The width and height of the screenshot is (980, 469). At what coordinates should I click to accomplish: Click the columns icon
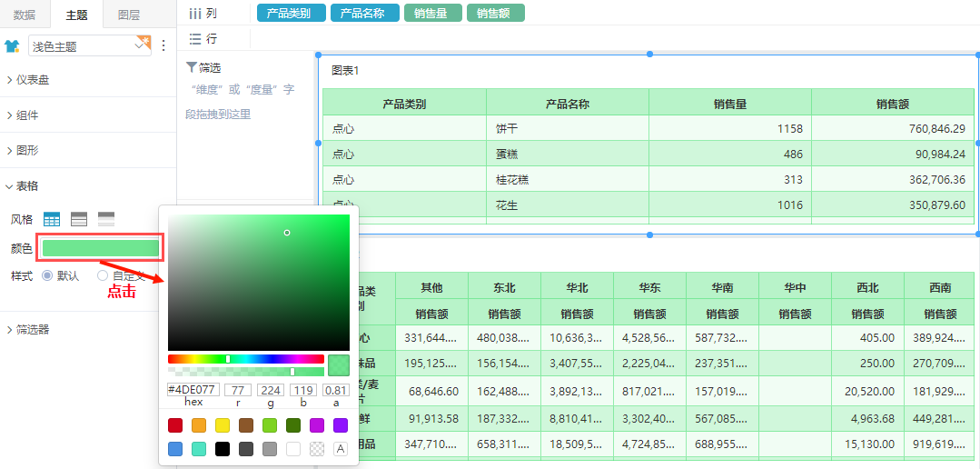[194, 13]
